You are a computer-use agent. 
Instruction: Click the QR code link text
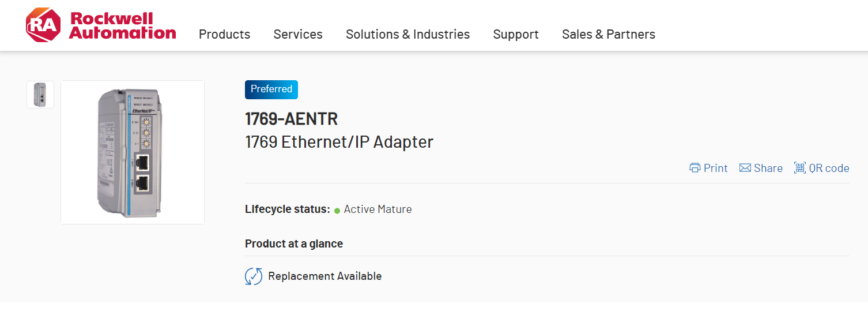point(829,168)
